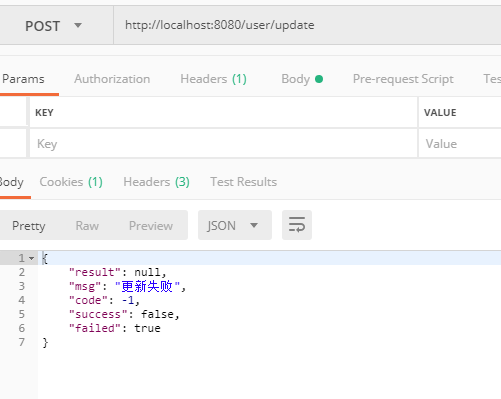Screen dimensions: 501x399
Task: Click the green dot on Body tab
Action: 319,79
